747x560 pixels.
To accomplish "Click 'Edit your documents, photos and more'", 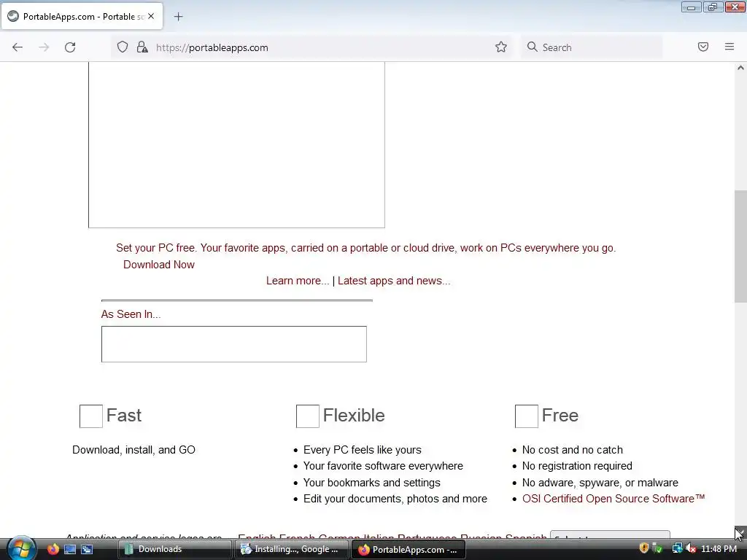I will (395, 499).
